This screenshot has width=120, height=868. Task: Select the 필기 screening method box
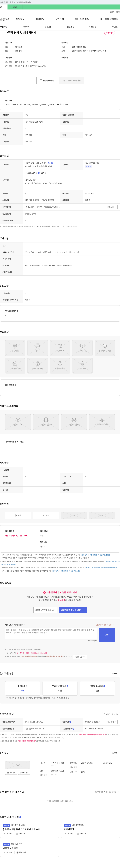pyautogui.click(x=74, y=515)
